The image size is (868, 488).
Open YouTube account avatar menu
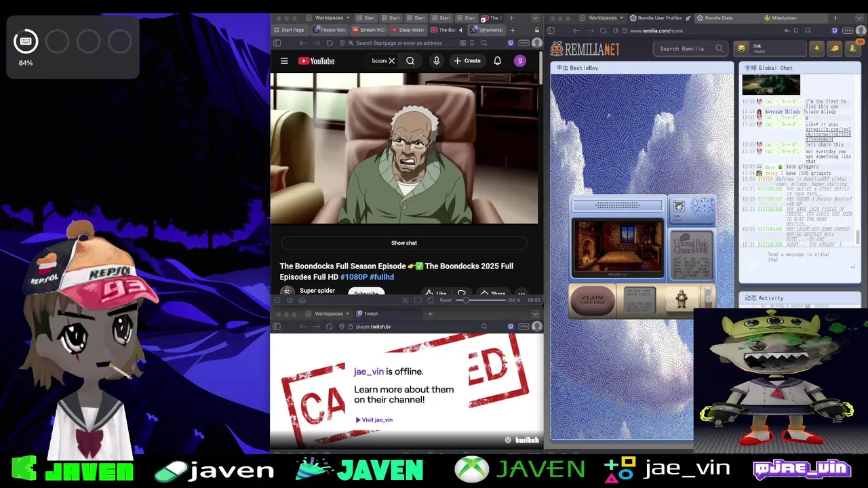click(519, 61)
